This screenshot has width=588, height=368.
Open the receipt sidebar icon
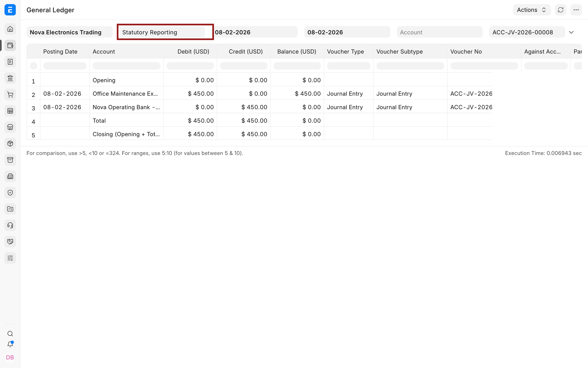pyautogui.click(x=10, y=62)
